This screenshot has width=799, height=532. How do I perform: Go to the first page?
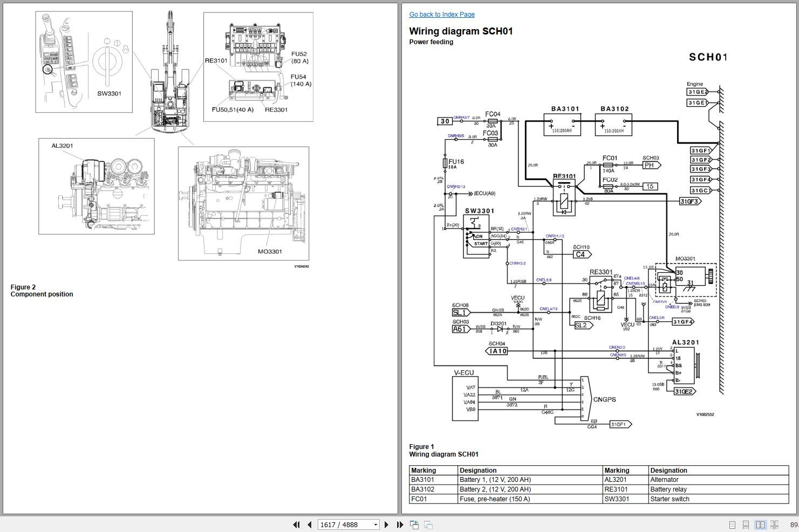tap(296, 524)
